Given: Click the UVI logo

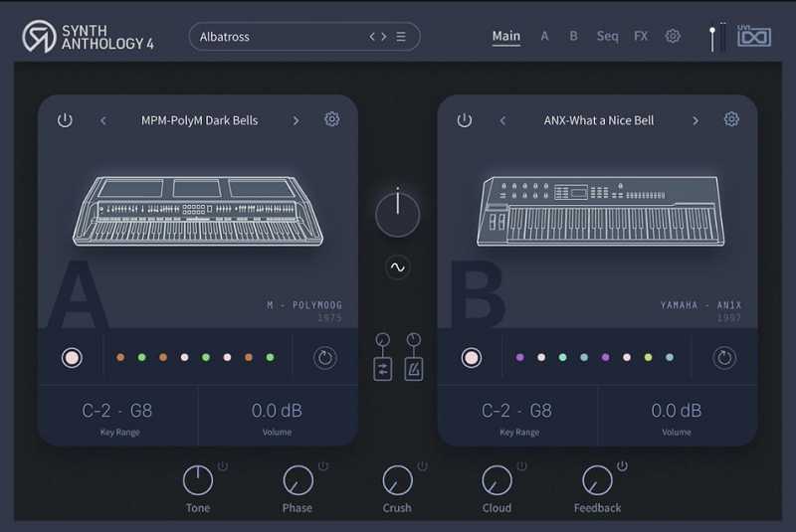Looking at the screenshot, I should (754, 36).
